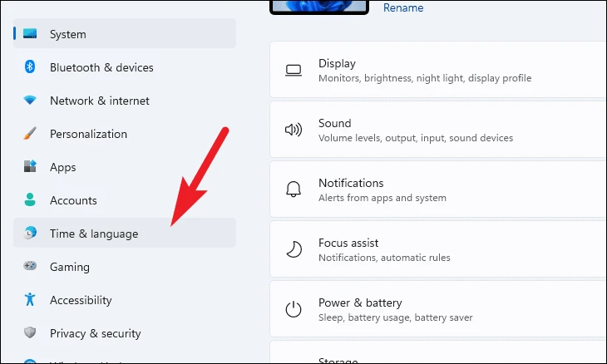Image resolution: width=607 pixels, height=364 pixels.
Task: Click the Sound speaker icon
Action: [x=294, y=130]
